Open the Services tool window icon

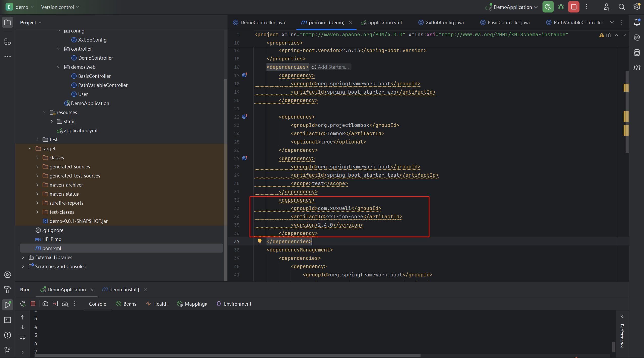point(8,275)
